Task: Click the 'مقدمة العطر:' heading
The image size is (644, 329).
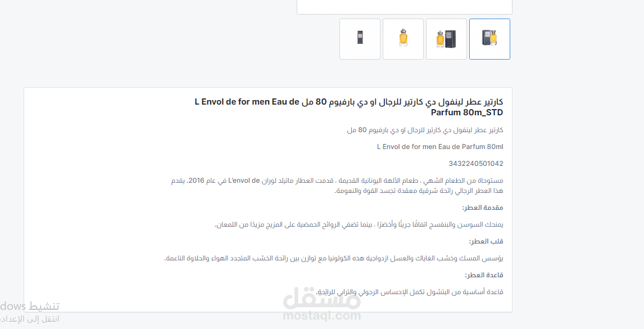Action: (x=483, y=208)
